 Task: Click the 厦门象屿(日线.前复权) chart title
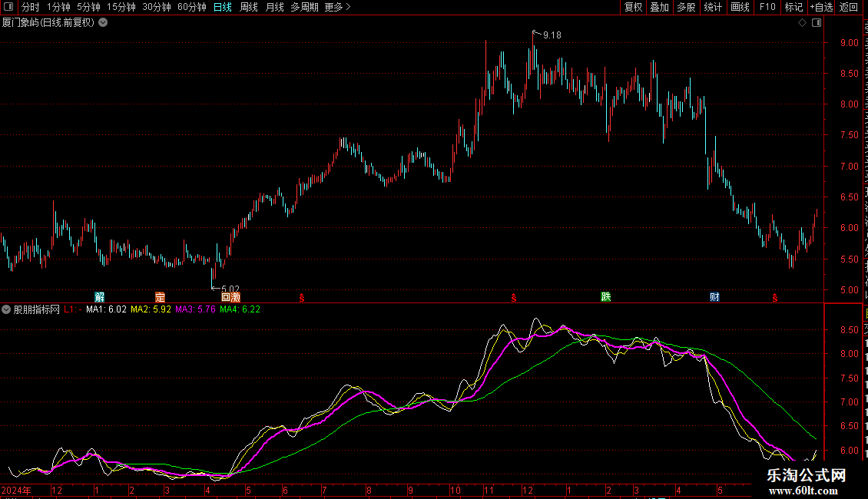click(48, 23)
